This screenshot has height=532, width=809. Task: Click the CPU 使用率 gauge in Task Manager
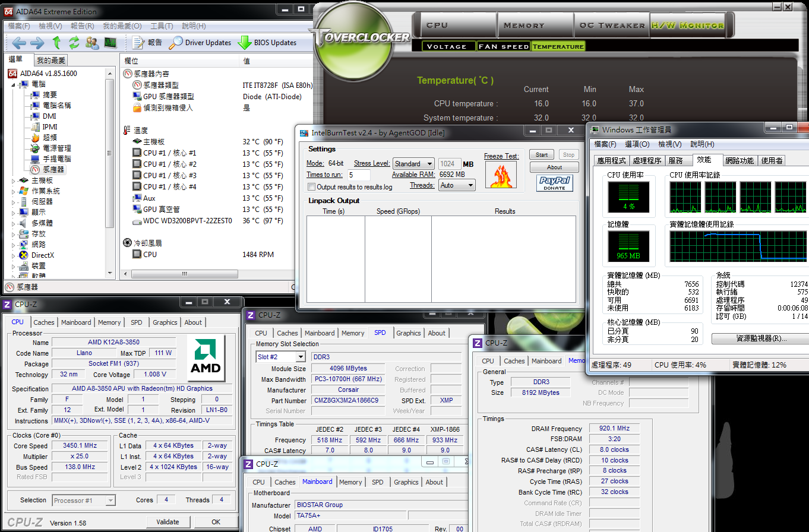[x=628, y=198]
